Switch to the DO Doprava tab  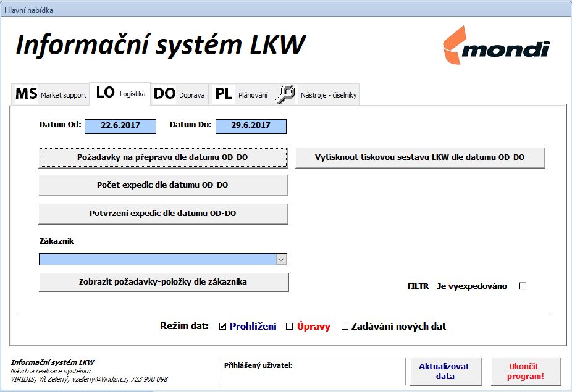(x=179, y=94)
